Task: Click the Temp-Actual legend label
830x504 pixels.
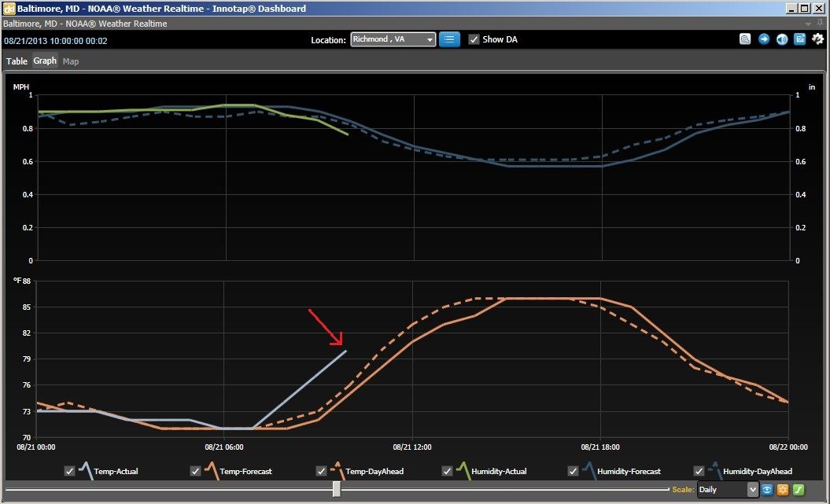Action: coord(116,471)
